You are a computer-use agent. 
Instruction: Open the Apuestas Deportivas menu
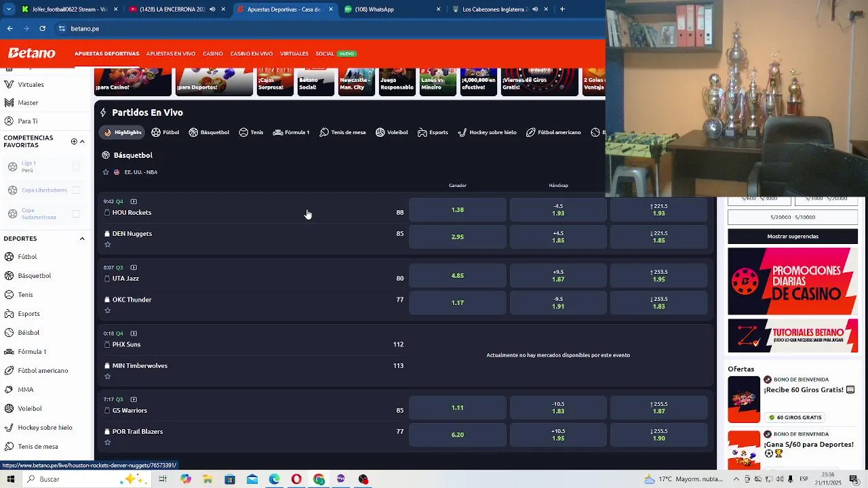tap(106, 54)
